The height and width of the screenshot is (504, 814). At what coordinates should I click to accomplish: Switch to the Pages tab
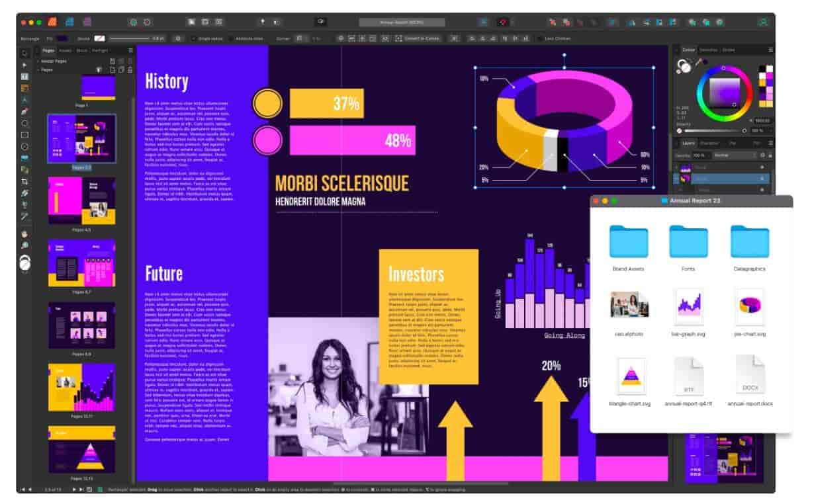[x=48, y=50]
